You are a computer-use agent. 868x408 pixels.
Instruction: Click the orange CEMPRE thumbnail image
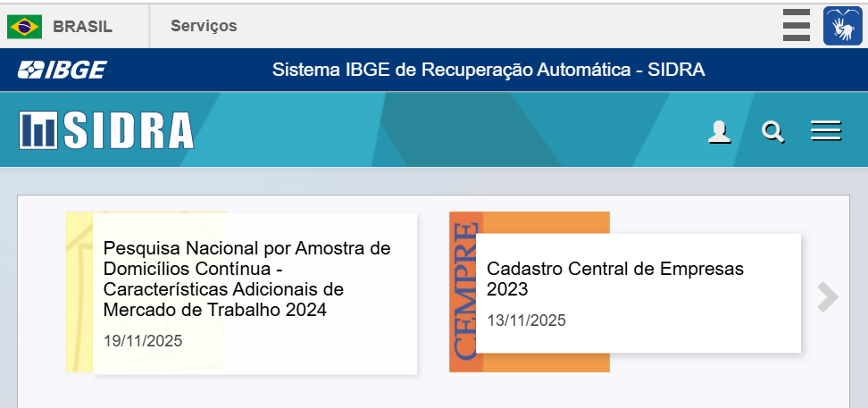(463, 292)
